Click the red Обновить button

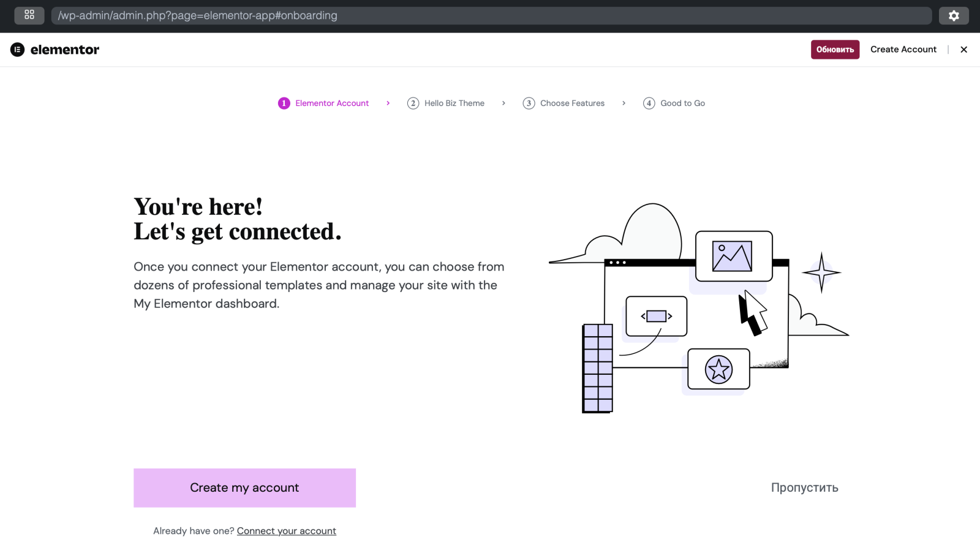coord(835,50)
